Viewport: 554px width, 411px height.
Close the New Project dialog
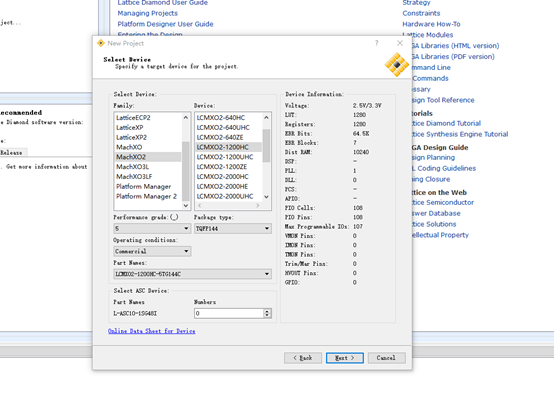click(x=400, y=43)
